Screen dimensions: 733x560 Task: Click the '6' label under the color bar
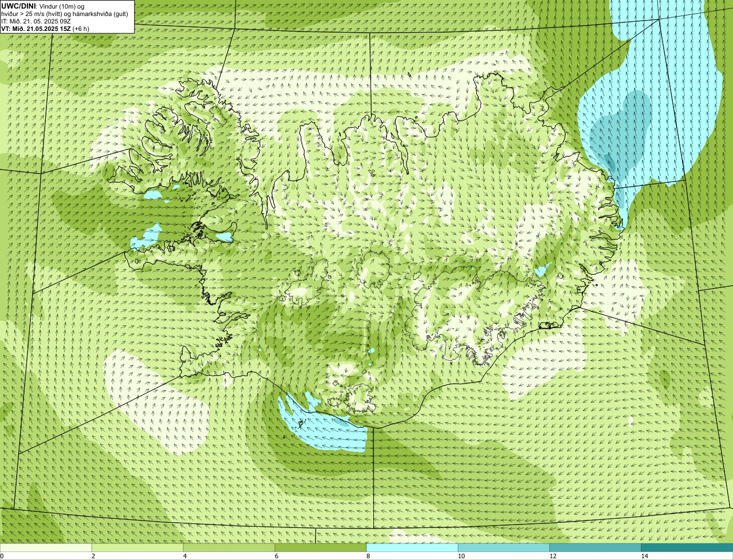click(276, 556)
